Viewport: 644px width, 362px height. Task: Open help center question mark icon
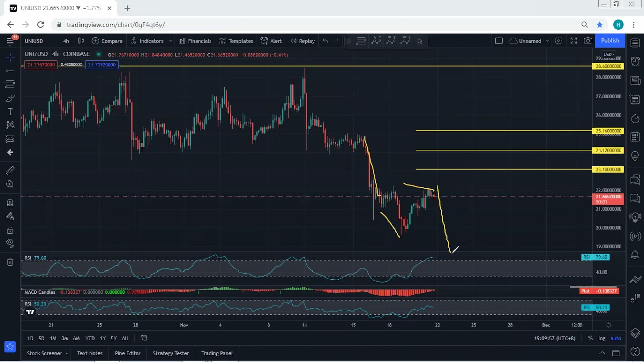click(635, 351)
